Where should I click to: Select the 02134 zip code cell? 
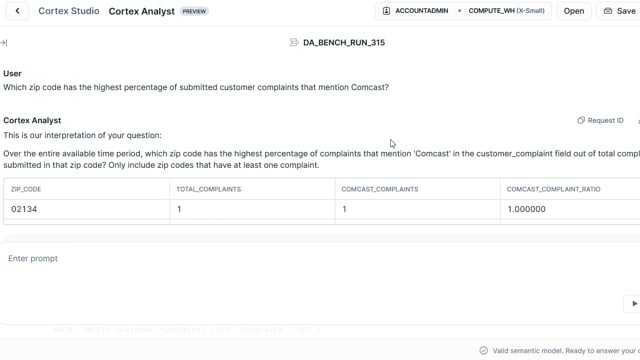coord(86,209)
